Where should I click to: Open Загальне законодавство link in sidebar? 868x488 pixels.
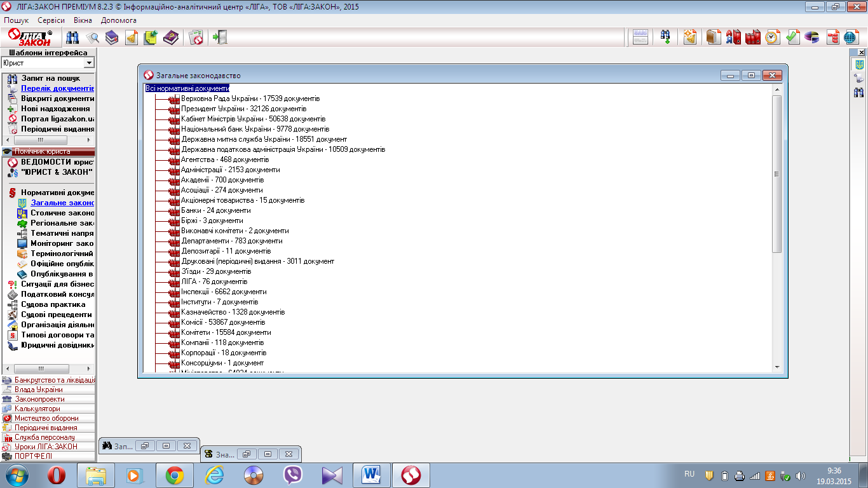[62, 203]
